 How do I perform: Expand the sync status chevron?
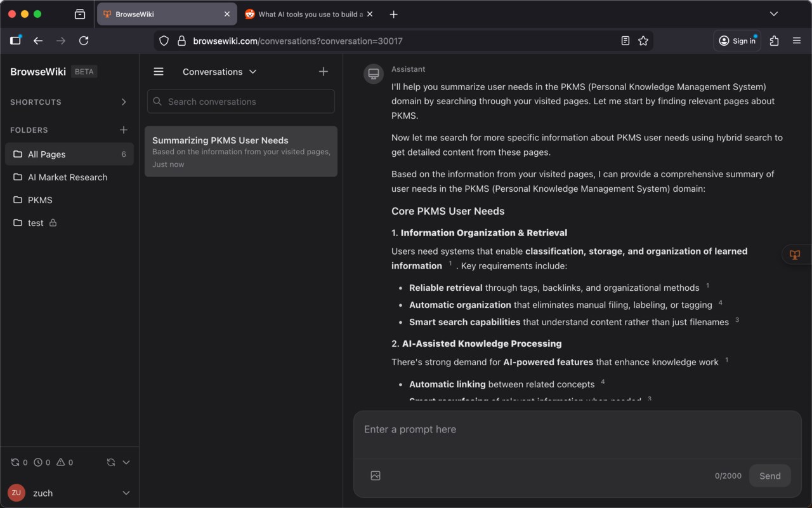pos(126,462)
